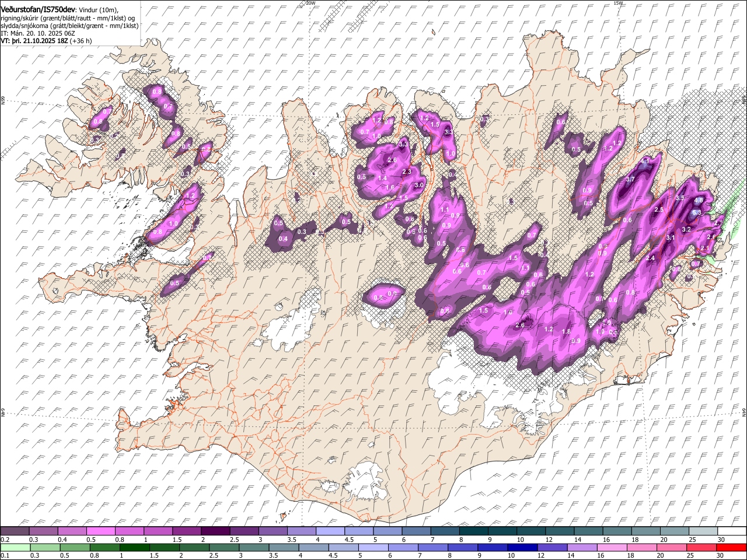The image size is (747, 560).
Task: Click the 4.8 snowfall value on the map
Action: 699,201
